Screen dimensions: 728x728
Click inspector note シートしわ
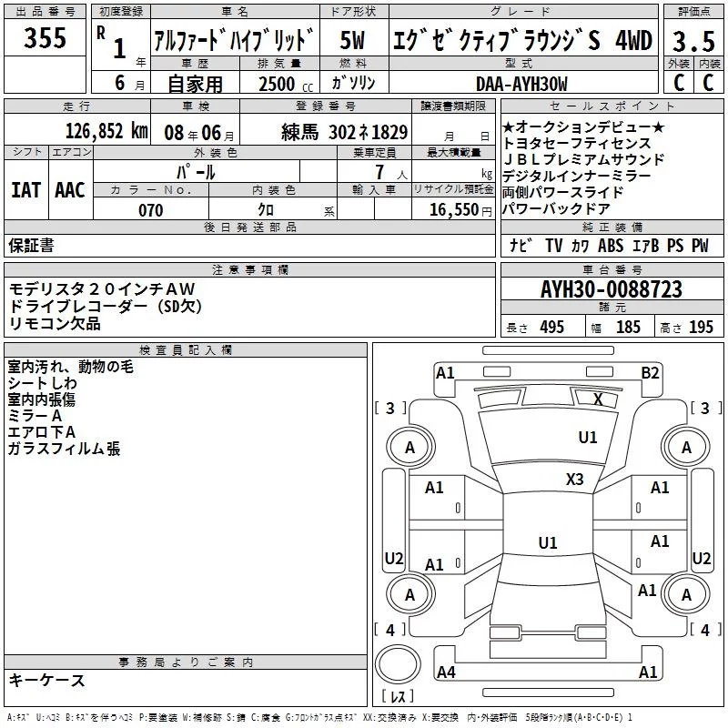click(x=42, y=383)
